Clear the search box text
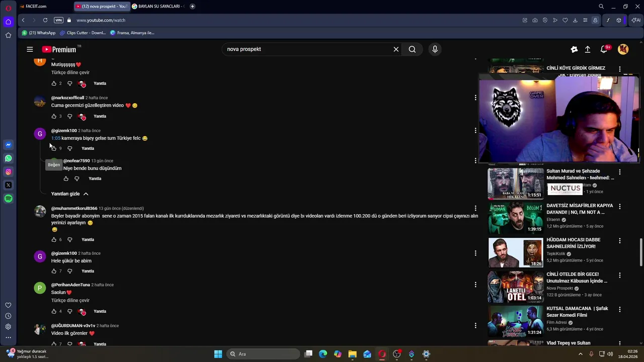Viewport: 644px width, 362px height. coord(396,49)
